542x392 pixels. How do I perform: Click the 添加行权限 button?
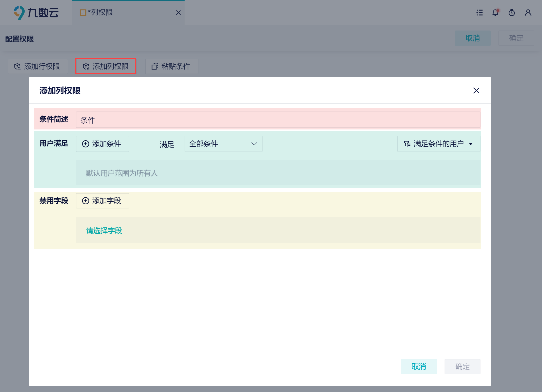38,66
